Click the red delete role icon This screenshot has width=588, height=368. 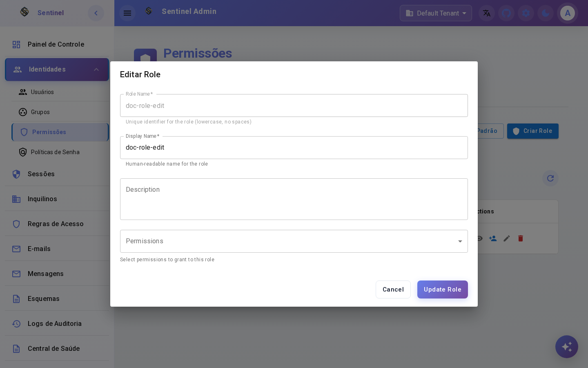coord(521,238)
